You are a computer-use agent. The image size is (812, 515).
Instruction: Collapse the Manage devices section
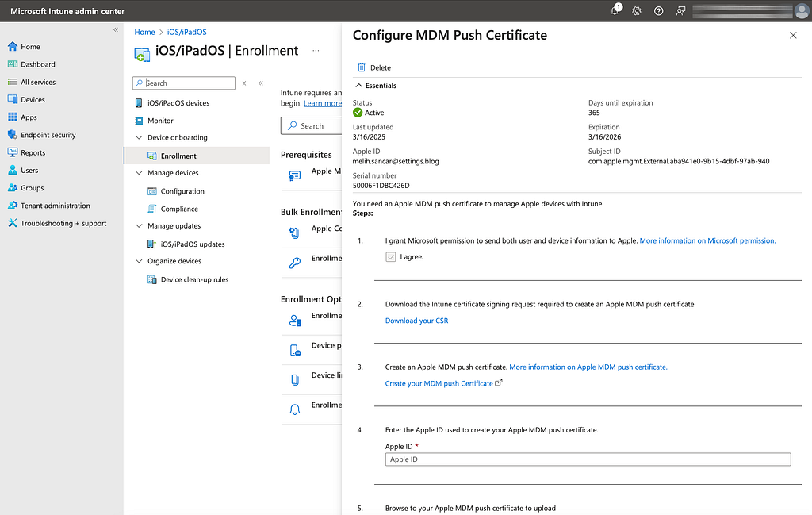click(139, 173)
